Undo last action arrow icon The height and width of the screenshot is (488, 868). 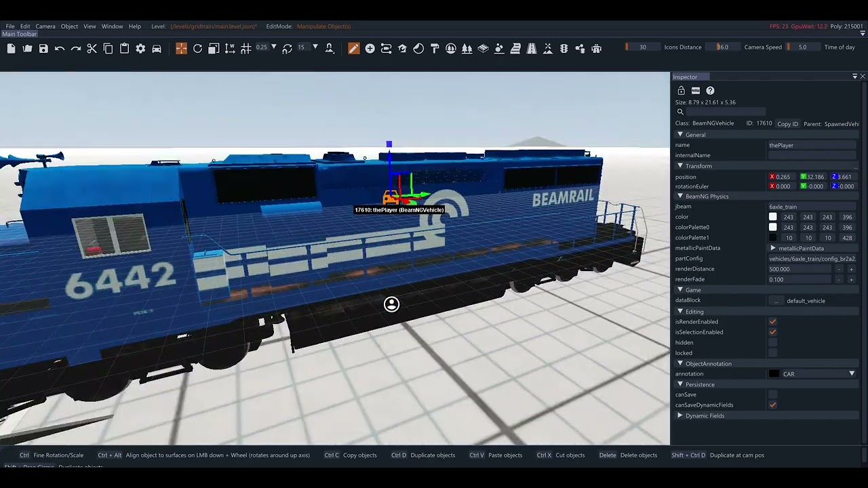coord(60,48)
